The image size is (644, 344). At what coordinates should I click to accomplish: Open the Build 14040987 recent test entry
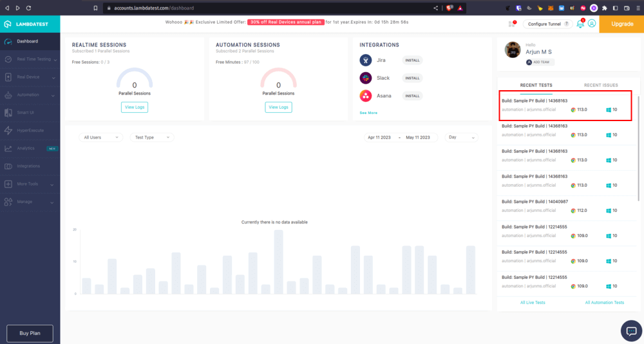tap(567, 206)
